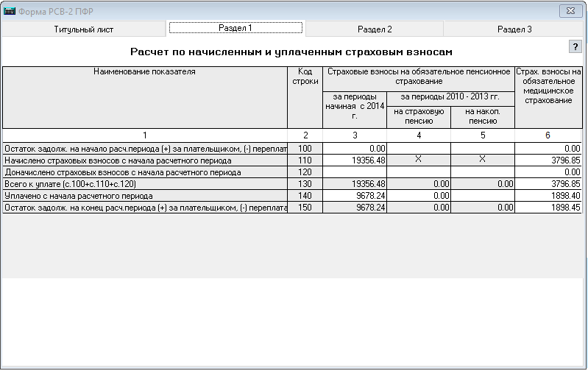Screen dimensions: 588x371
Task: Click row code 140 cell
Action: (305, 196)
